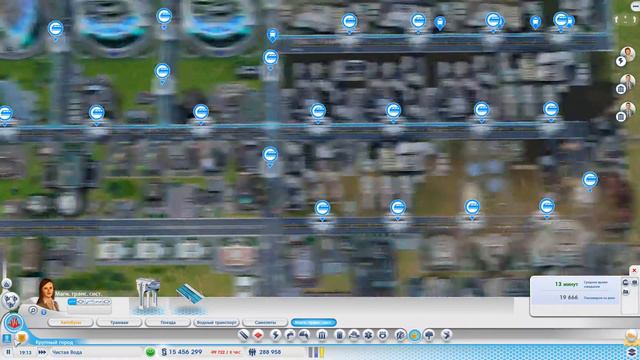Select the maglev track piece thumbnail
This screenshot has width=640, height=360.
(x=189, y=297)
